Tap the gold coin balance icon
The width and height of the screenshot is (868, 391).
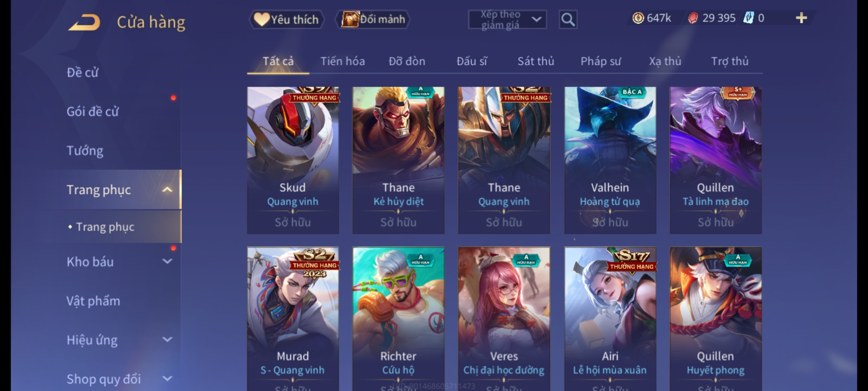click(x=638, y=18)
